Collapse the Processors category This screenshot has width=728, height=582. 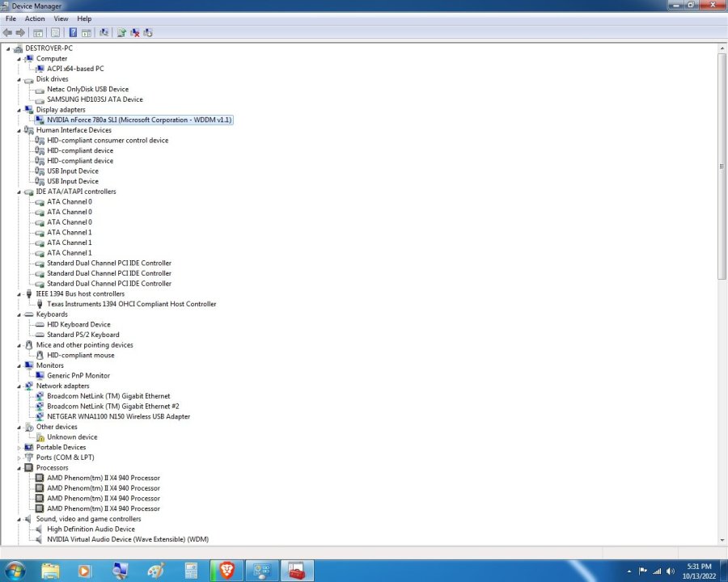tap(18, 467)
